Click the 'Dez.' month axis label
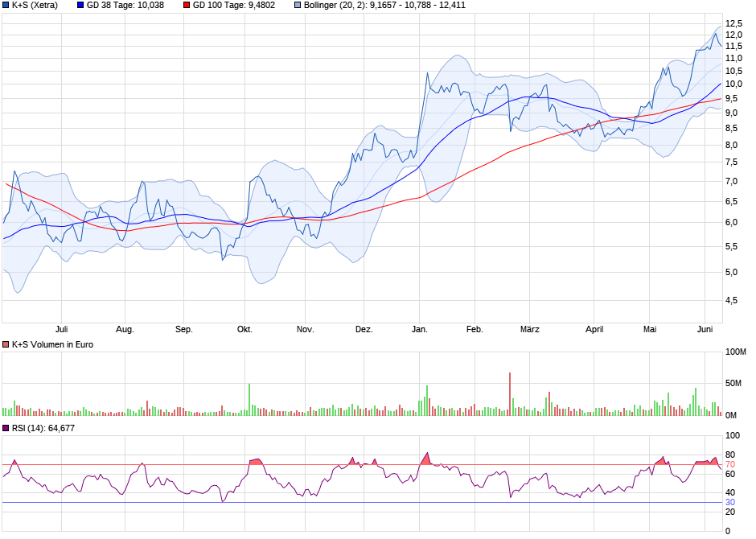The width and height of the screenshot is (756, 539). coord(364,329)
